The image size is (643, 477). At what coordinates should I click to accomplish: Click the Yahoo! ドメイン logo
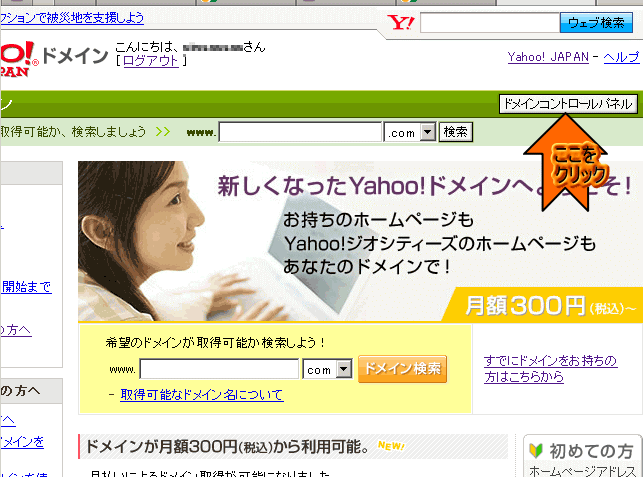click(50, 57)
